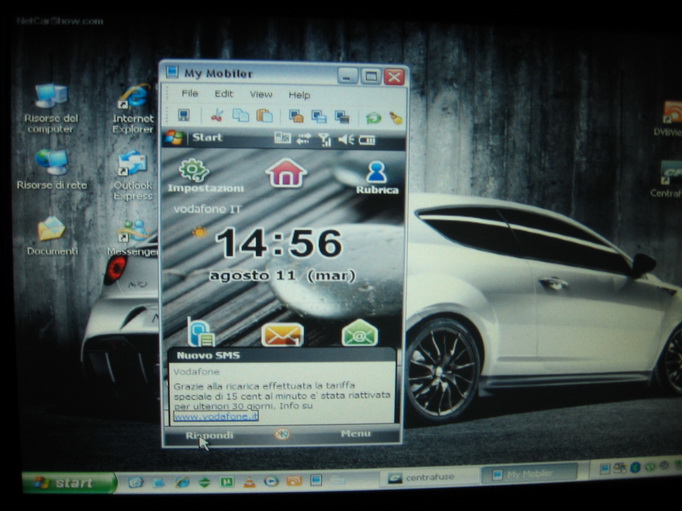Image resolution: width=682 pixels, height=511 pixels.
Task: Open Outlook Express desktop shortcut
Action: tap(133, 175)
